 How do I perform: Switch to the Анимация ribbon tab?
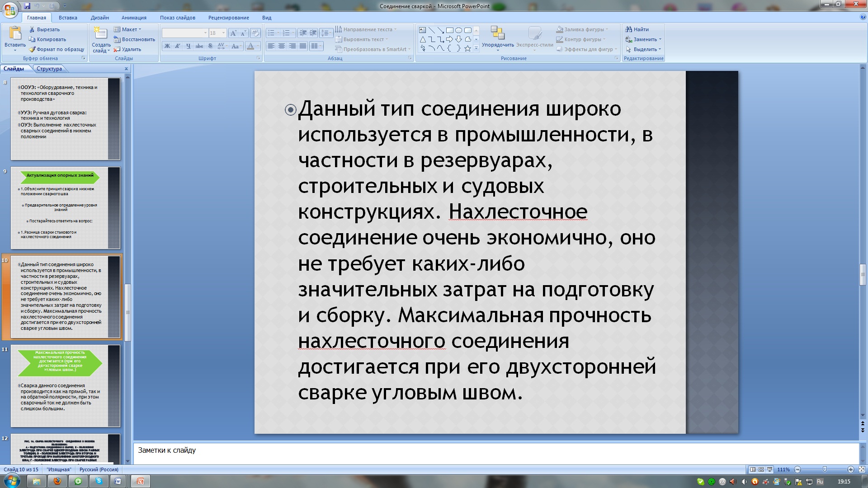pos(134,18)
